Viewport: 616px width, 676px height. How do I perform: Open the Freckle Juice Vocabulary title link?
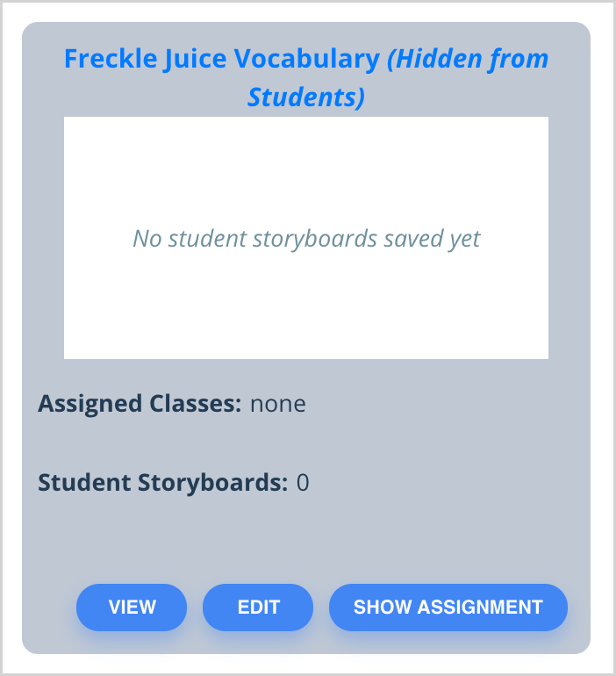coord(222,58)
